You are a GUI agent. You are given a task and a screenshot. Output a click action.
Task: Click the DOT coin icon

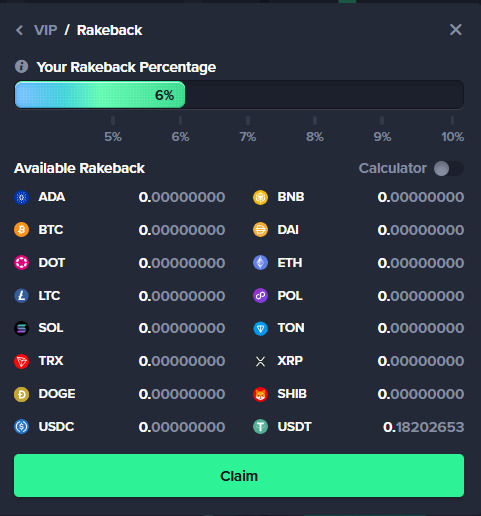pos(22,263)
